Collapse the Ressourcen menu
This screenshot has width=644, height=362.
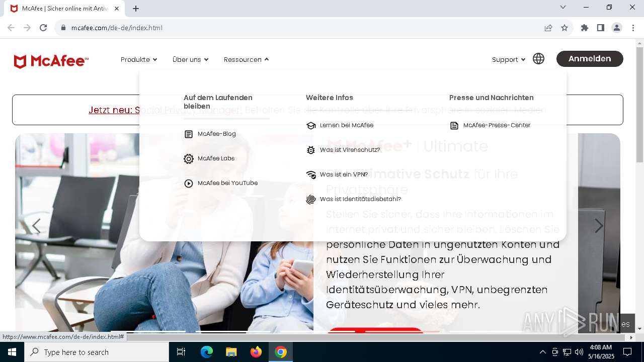247,59
